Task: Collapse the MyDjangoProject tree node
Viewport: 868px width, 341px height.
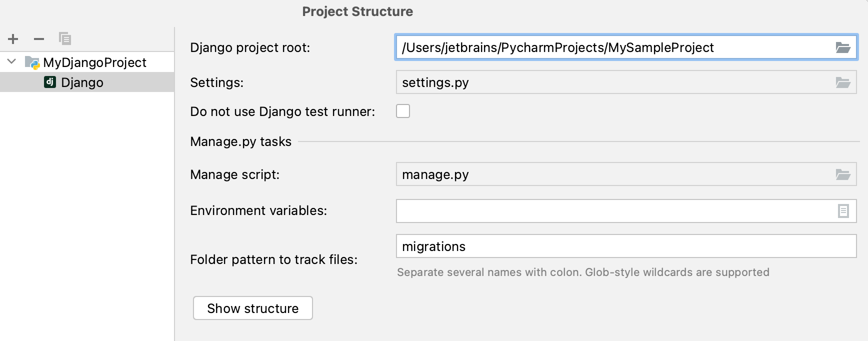Action: [x=12, y=61]
